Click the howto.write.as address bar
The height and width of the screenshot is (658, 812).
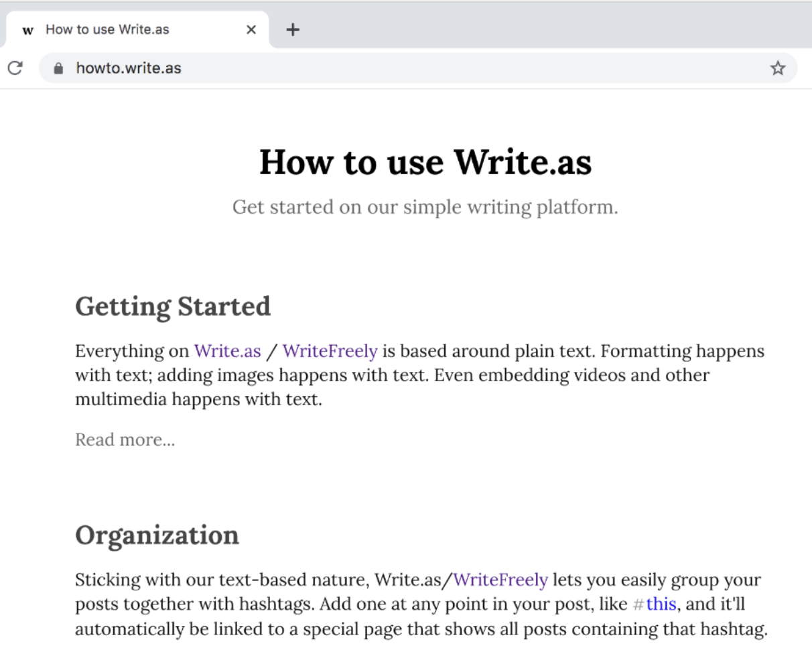418,68
